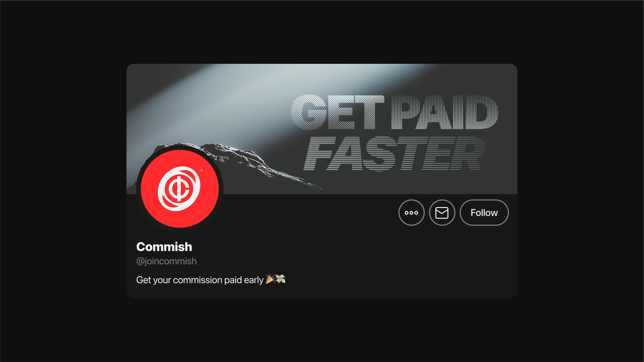Click the registered trademark symbol on logo
644x362 pixels.
[202, 170]
